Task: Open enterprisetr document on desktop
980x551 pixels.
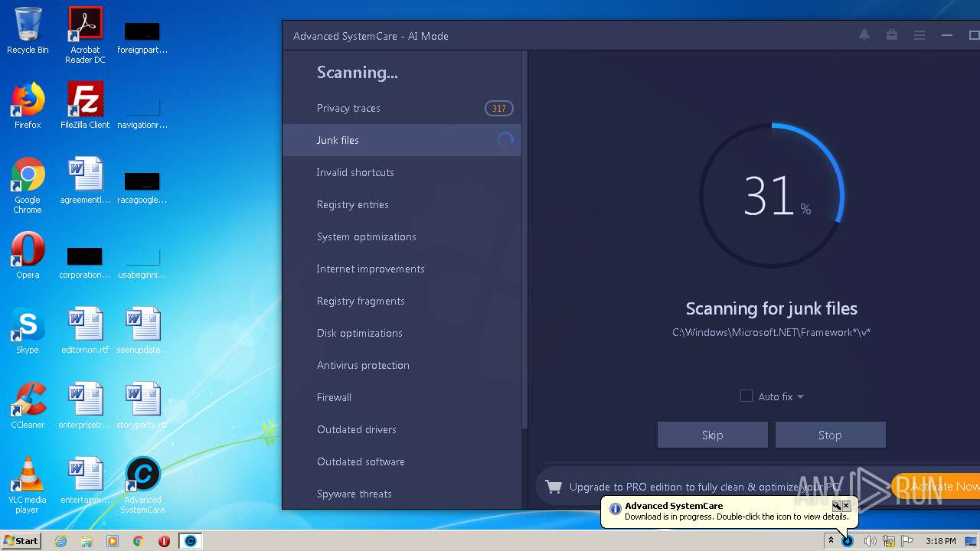Action: tap(85, 406)
